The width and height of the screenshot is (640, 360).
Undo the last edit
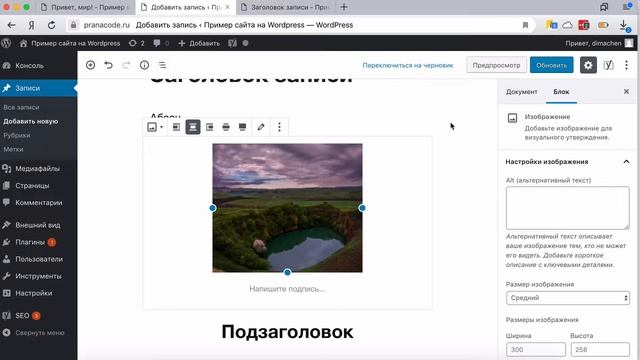pos(108,65)
